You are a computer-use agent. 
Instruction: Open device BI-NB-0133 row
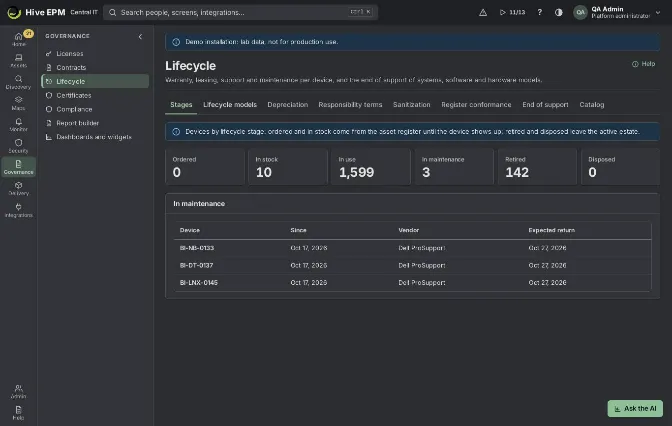412,248
